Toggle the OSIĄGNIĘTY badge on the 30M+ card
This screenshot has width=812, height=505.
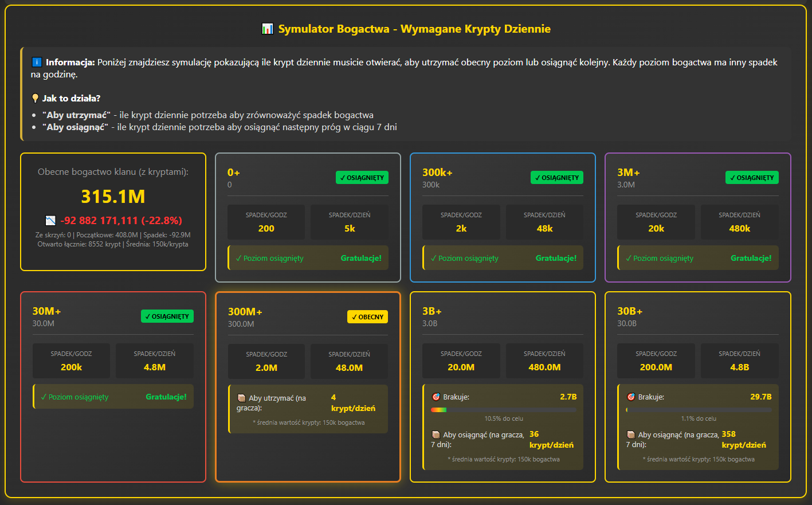click(x=167, y=316)
